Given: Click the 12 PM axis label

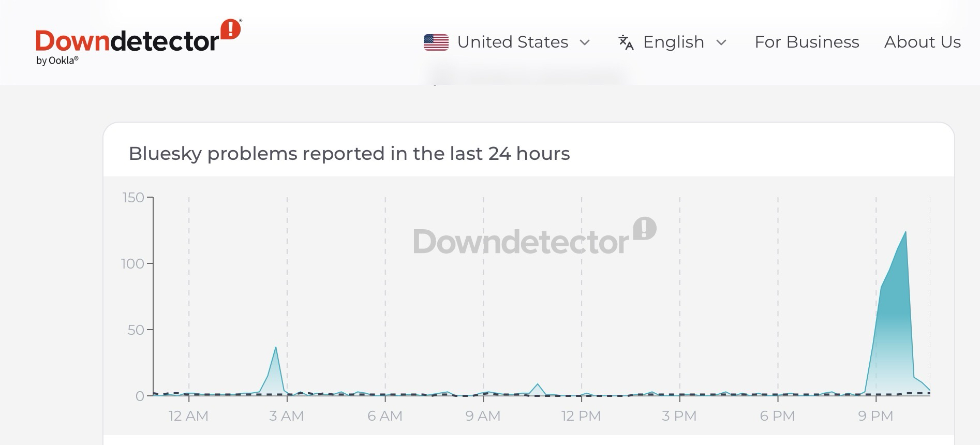Looking at the screenshot, I should pos(581,416).
